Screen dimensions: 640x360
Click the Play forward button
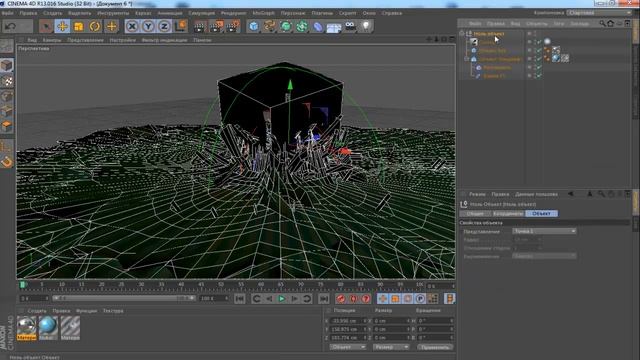(x=281, y=299)
